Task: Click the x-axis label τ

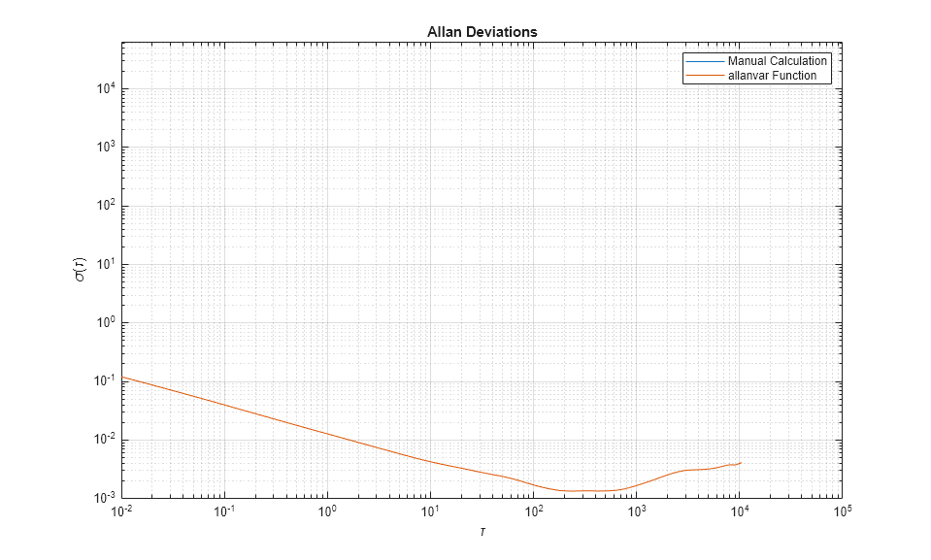Action: tap(481, 531)
